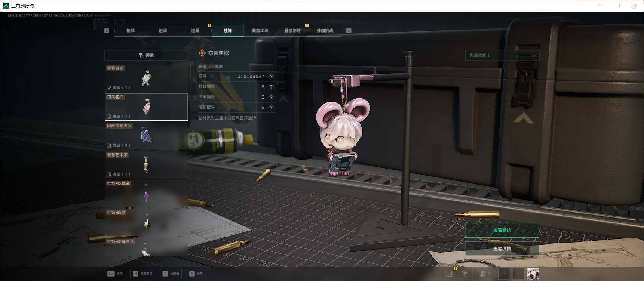Click the E next-tab key icon

click(x=349, y=31)
